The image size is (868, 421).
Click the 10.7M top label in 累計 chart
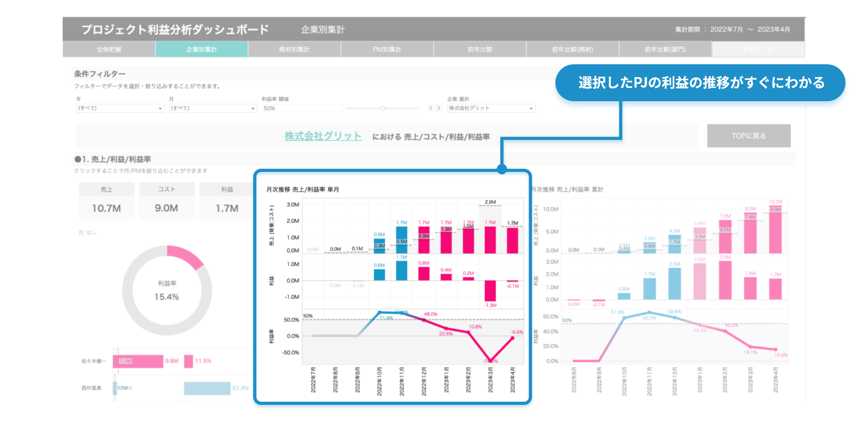tap(776, 202)
